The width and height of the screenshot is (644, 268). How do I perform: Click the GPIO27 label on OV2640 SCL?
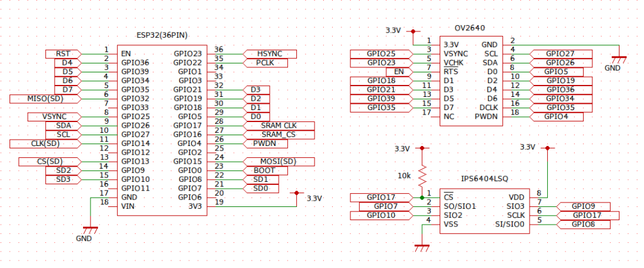[561, 54]
